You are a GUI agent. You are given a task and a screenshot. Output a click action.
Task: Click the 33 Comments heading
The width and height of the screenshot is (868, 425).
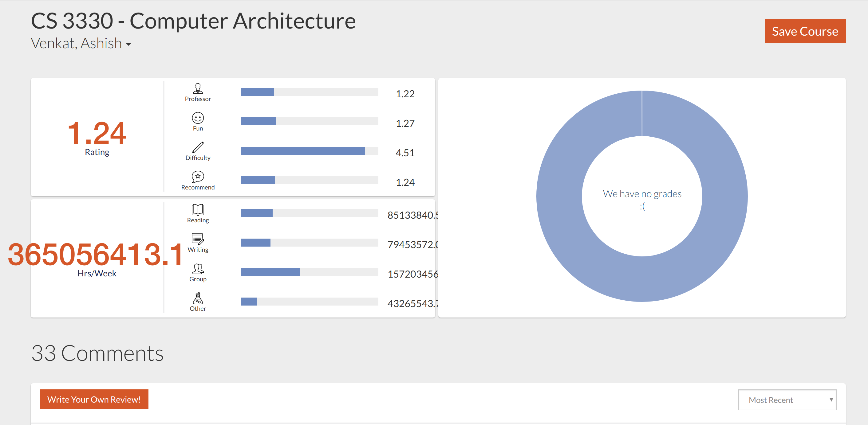tap(97, 353)
